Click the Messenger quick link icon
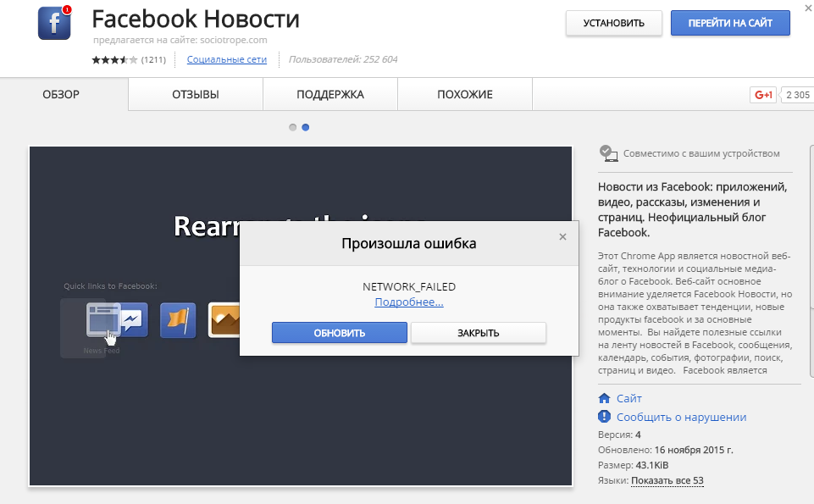Image resolution: width=814 pixels, height=504 pixels. coord(135,319)
